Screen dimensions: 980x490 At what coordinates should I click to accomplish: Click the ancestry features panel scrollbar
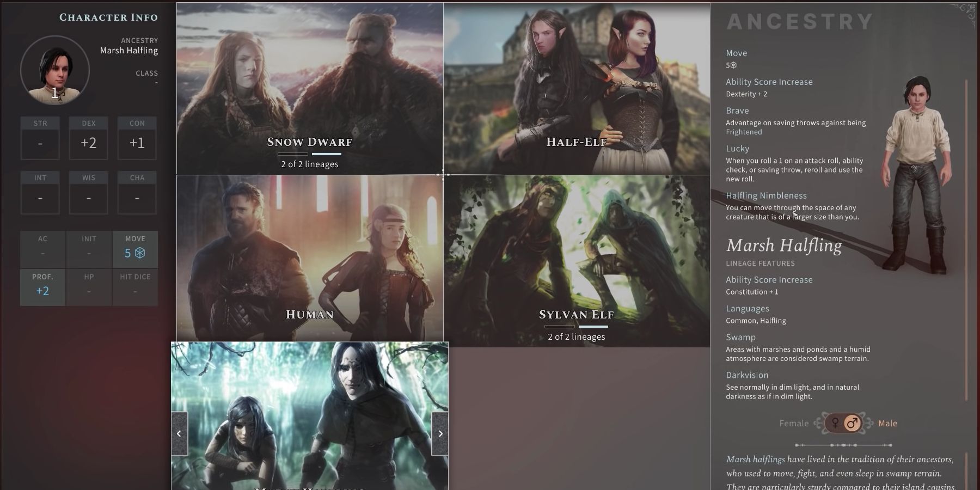(967, 240)
